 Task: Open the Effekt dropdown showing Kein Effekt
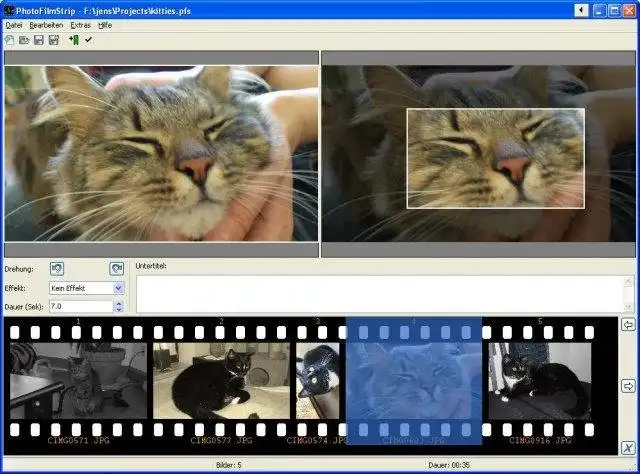click(x=86, y=288)
